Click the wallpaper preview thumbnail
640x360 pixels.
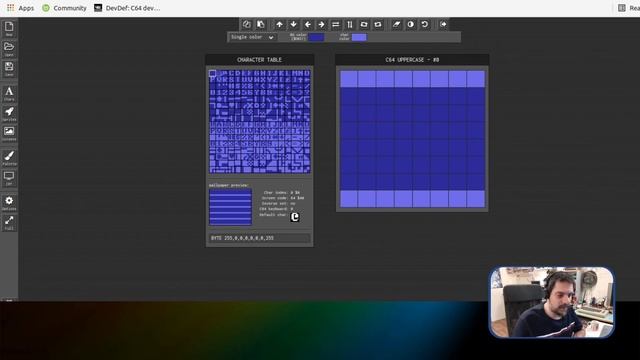[x=231, y=207]
